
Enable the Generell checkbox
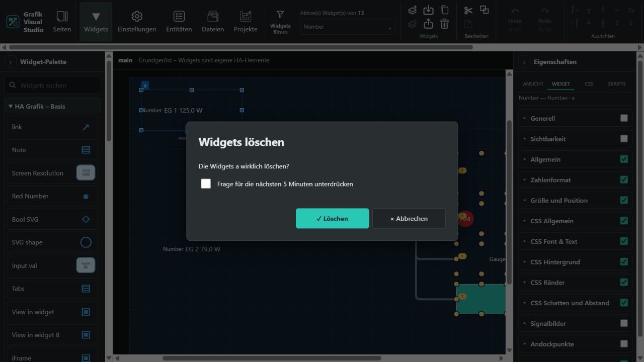(x=624, y=118)
